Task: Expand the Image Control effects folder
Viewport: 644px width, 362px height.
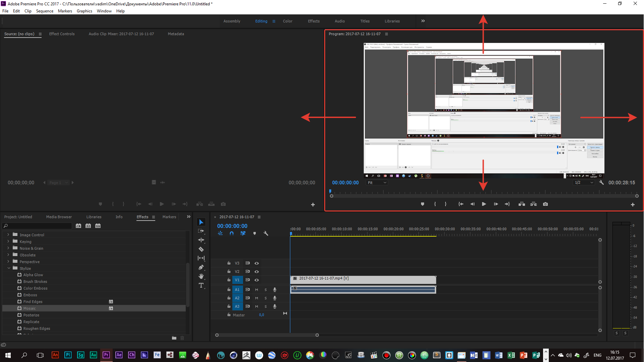Action: tap(8, 235)
